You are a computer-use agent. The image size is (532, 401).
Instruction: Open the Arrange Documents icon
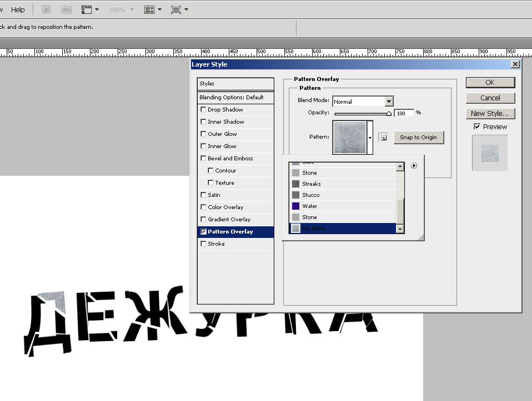click(x=149, y=10)
